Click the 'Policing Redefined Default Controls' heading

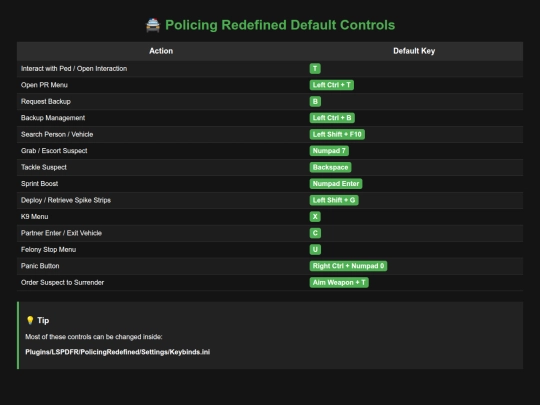pos(280,25)
